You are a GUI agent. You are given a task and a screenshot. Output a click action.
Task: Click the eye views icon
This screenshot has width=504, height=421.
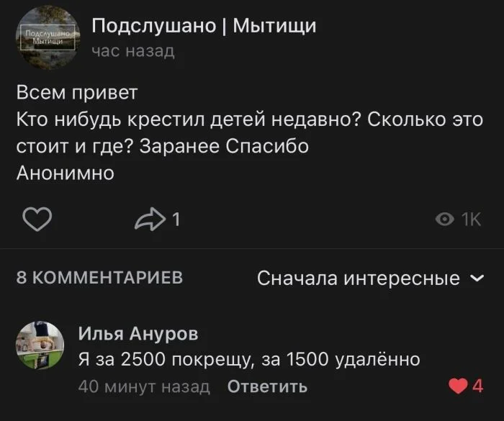446,220
